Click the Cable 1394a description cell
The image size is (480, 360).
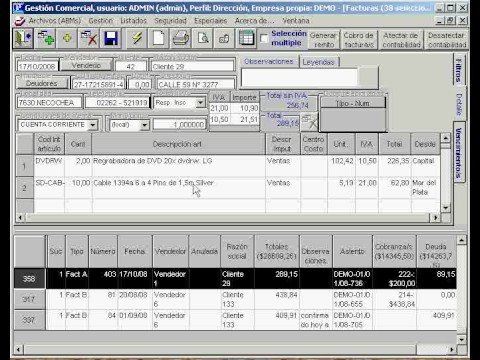point(178,188)
